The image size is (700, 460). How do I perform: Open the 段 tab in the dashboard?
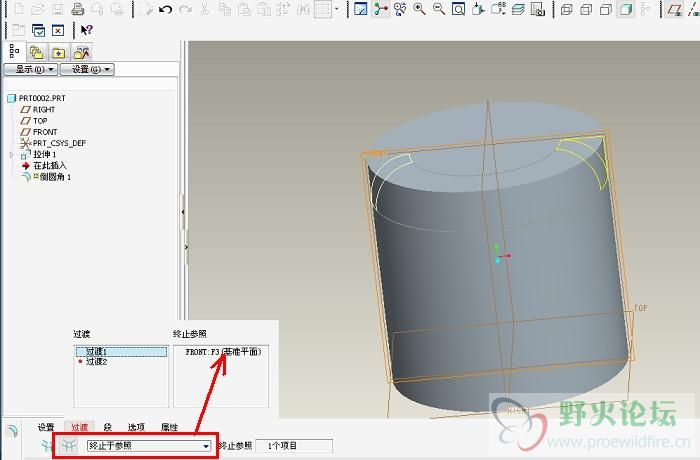[x=108, y=427]
